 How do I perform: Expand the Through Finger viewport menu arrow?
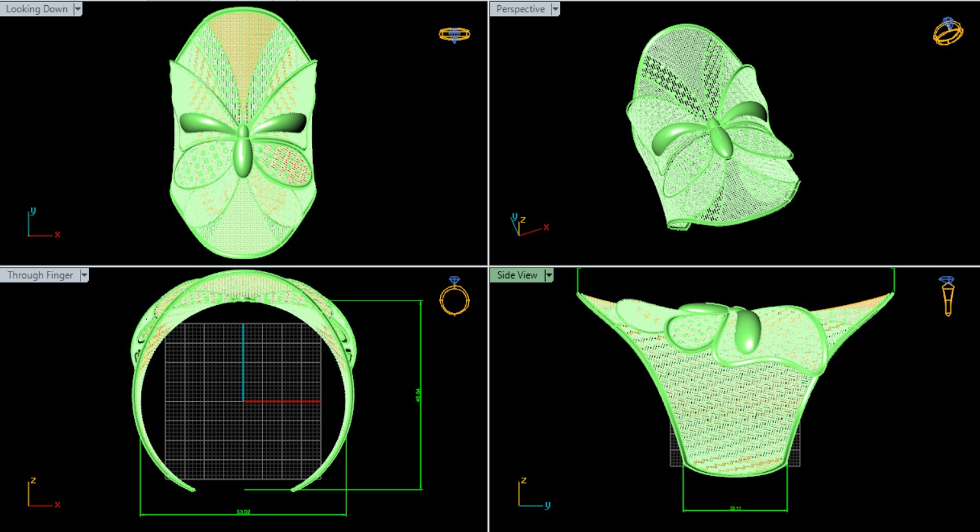[x=84, y=275]
